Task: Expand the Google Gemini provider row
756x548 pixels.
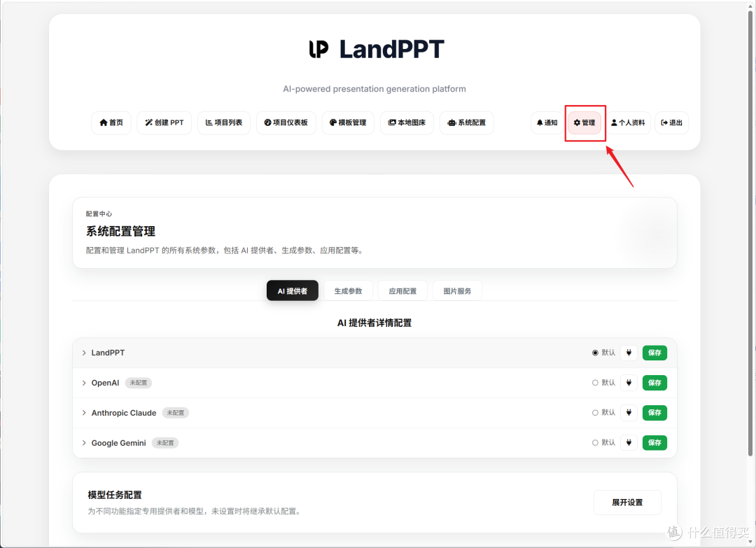Action: tap(85, 442)
